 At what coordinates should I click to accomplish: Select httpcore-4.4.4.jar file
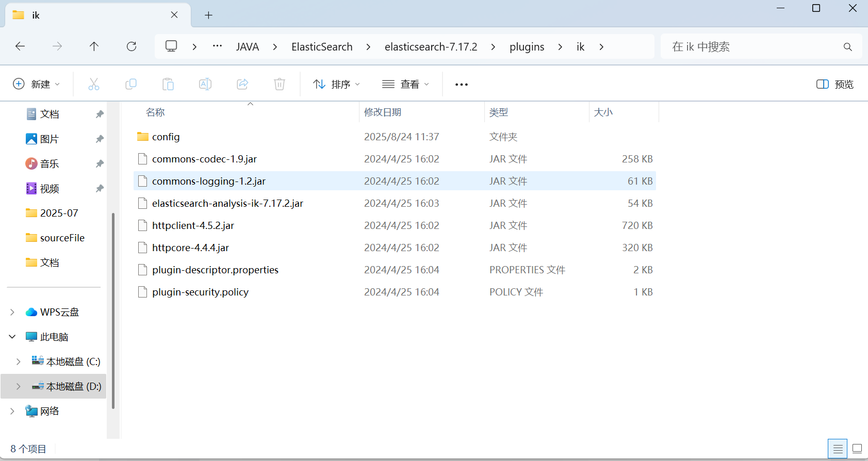(395, 248)
